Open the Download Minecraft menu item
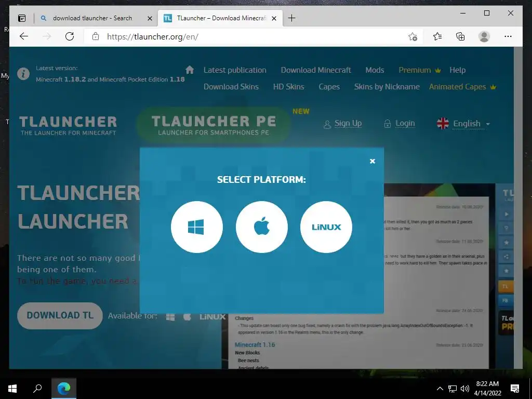Image resolution: width=532 pixels, height=399 pixels. click(x=316, y=70)
